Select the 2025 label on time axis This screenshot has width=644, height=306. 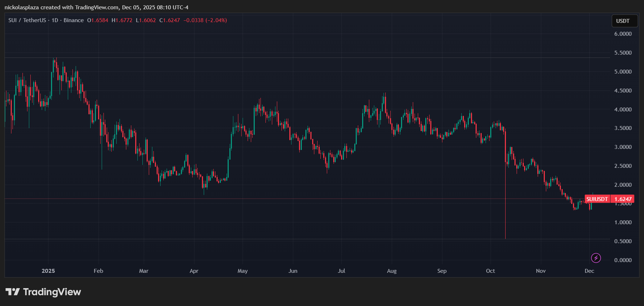[x=48, y=271]
